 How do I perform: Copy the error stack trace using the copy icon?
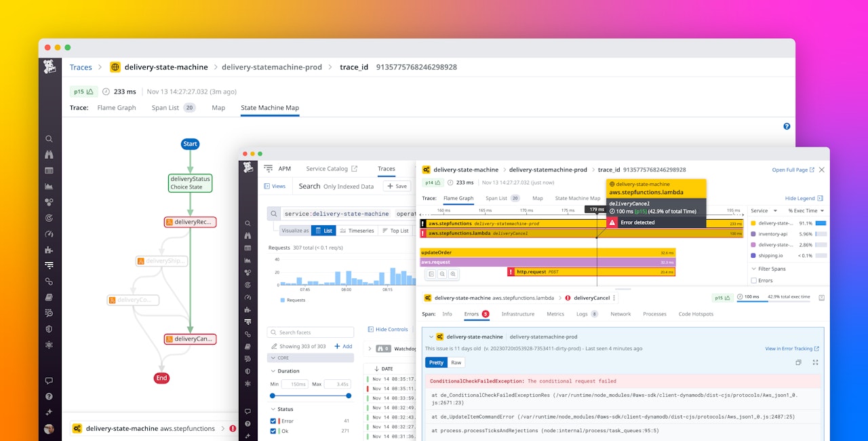tap(798, 362)
